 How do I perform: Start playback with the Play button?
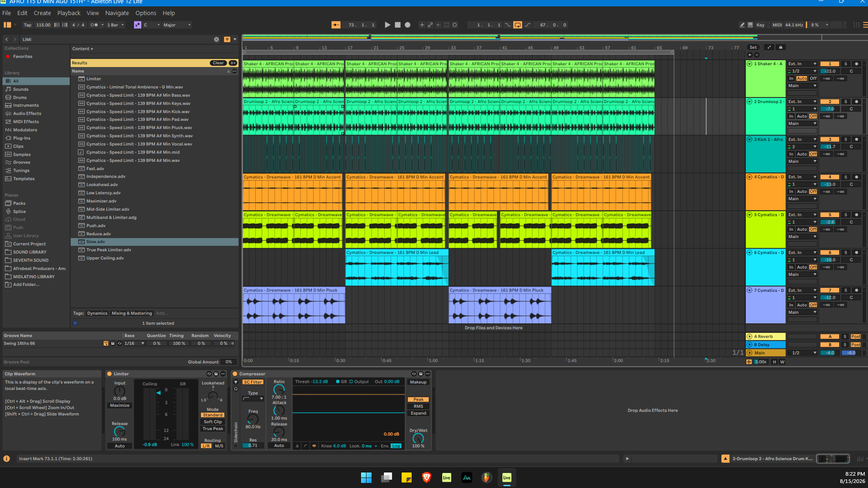point(387,25)
